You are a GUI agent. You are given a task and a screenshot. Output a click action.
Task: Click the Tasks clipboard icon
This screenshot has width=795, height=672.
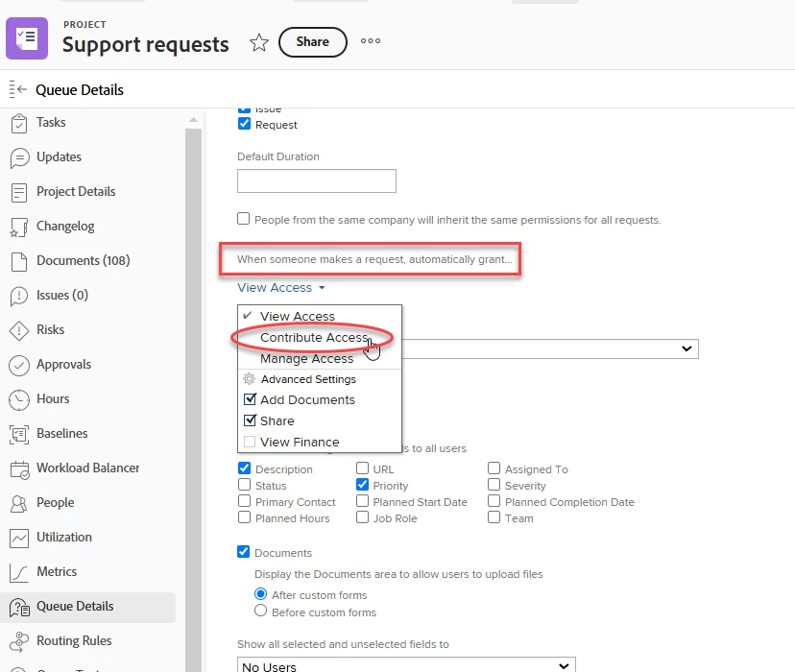pos(19,123)
